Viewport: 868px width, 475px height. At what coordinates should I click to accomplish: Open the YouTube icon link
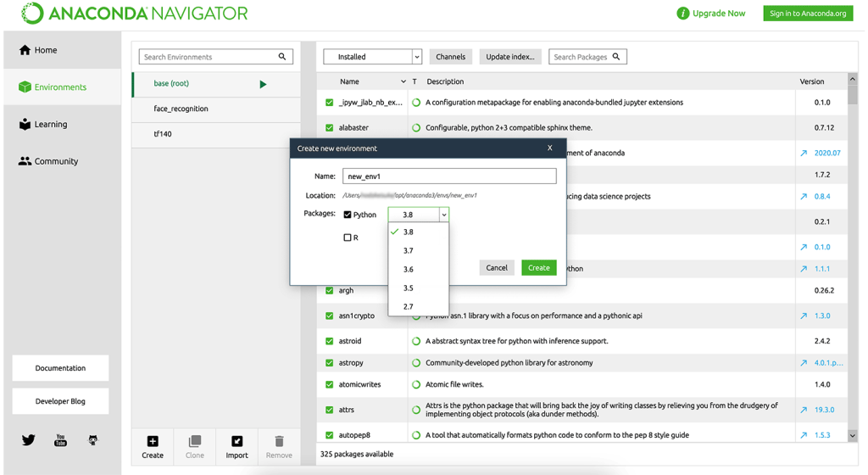(x=60, y=440)
